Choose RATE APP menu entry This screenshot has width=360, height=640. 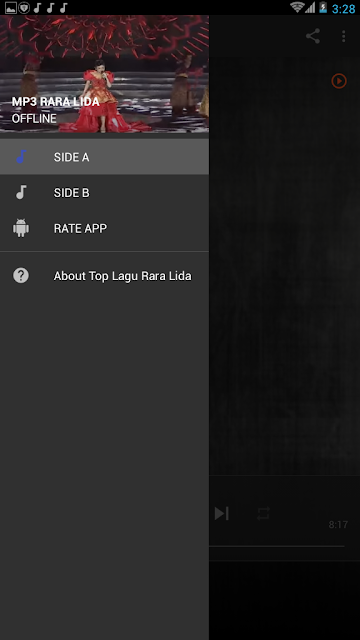pos(104,228)
